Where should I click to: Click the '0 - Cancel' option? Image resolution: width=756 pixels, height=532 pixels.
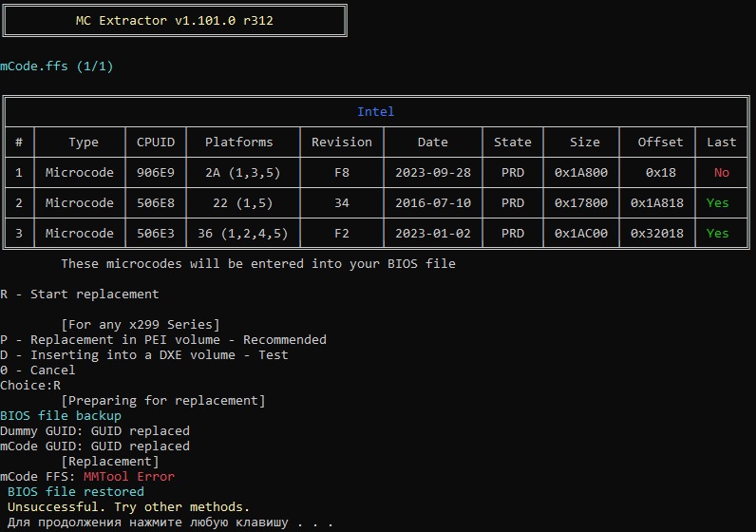coord(38,370)
